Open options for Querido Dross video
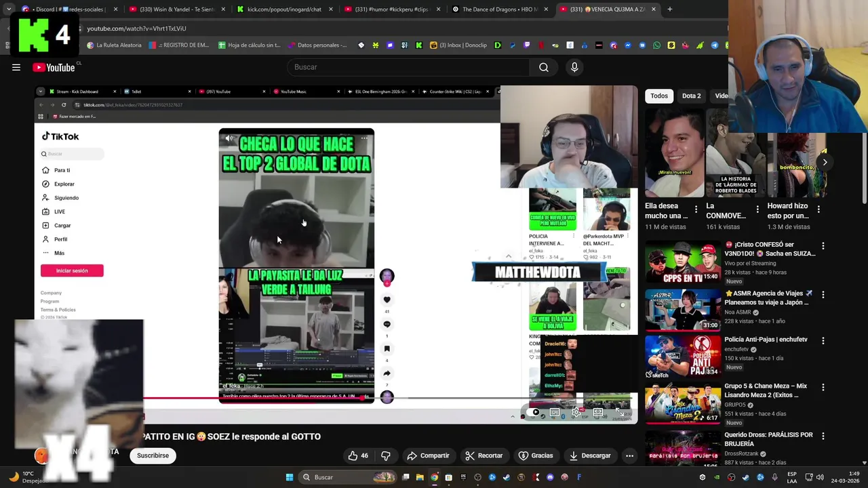This screenshot has width=868, height=488. [x=823, y=436]
